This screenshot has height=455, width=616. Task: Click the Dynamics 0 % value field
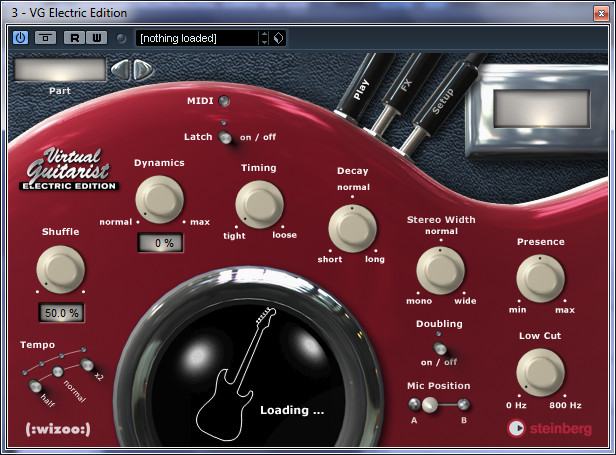160,243
